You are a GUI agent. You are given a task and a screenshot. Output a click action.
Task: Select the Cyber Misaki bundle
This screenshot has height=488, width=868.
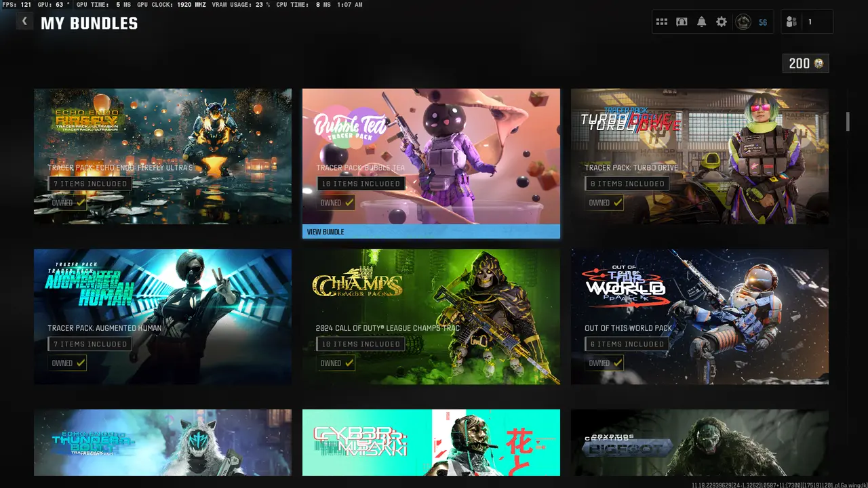click(431, 443)
